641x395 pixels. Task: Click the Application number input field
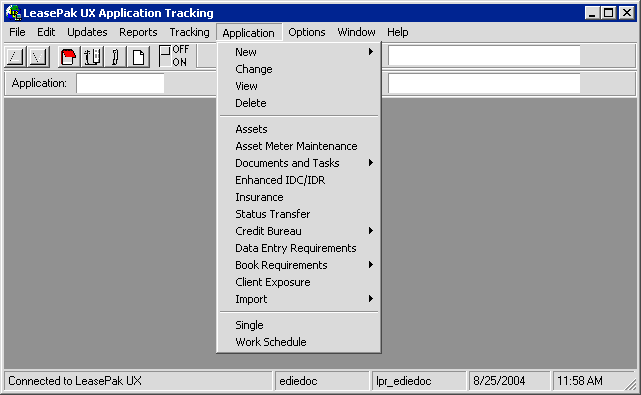tap(120, 83)
